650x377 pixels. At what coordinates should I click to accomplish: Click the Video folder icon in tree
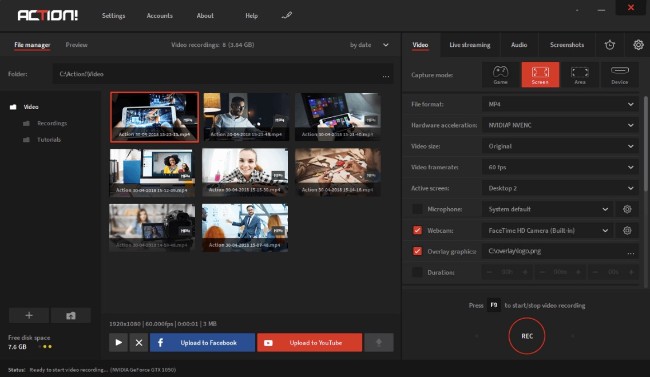(x=13, y=107)
